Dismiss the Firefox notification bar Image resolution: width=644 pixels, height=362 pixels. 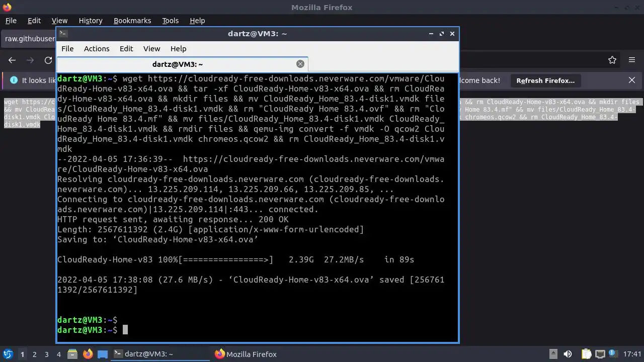click(x=632, y=80)
